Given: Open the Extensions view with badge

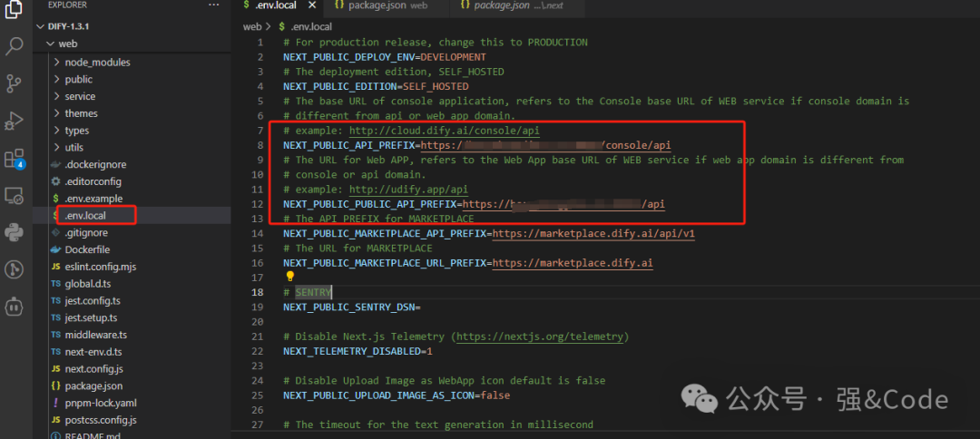Looking at the screenshot, I should tap(14, 159).
